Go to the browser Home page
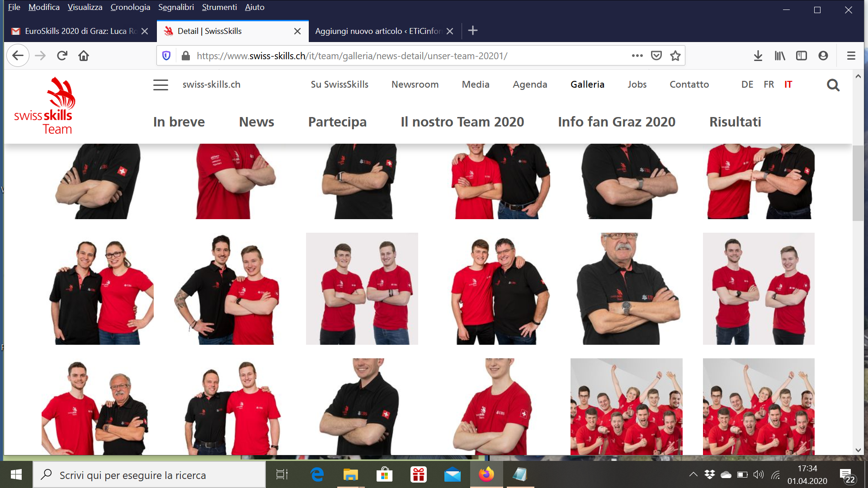The height and width of the screenshot is (488, 868). tap(84, 56)
